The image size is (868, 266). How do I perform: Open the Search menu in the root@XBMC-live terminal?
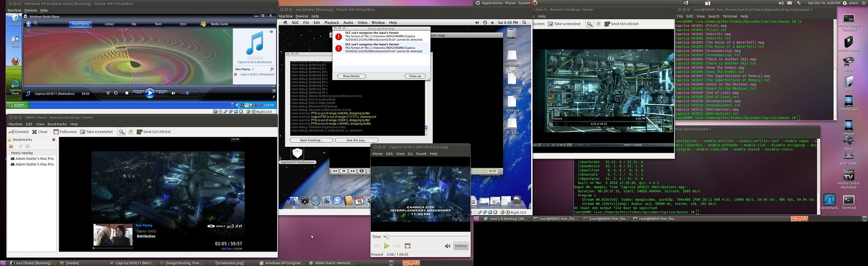pos(714,16)
